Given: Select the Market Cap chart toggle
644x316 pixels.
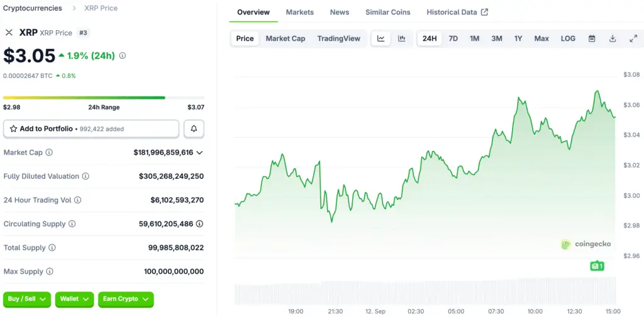Looking at the screenshot, I should [x=286, y=38].
